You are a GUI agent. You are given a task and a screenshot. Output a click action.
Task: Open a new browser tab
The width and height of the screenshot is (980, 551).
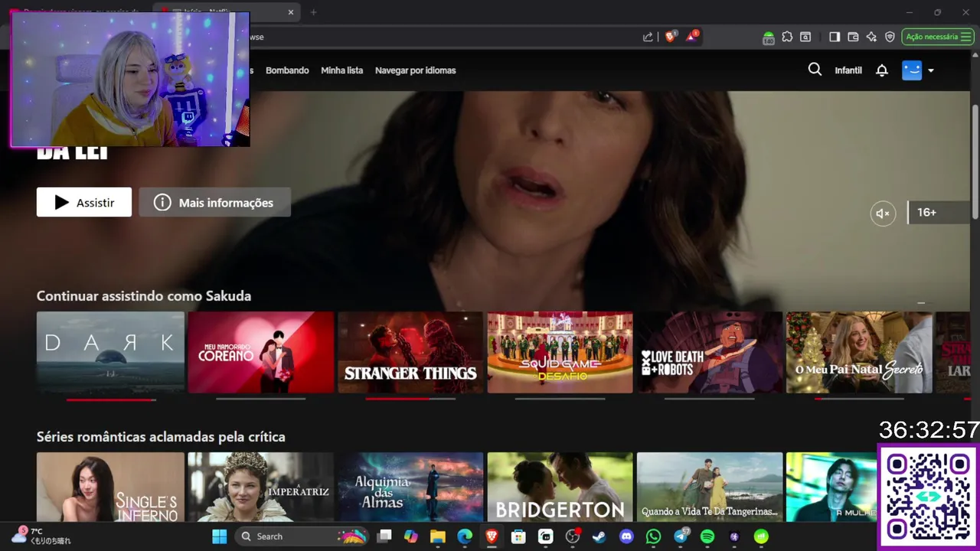(313, 12)
